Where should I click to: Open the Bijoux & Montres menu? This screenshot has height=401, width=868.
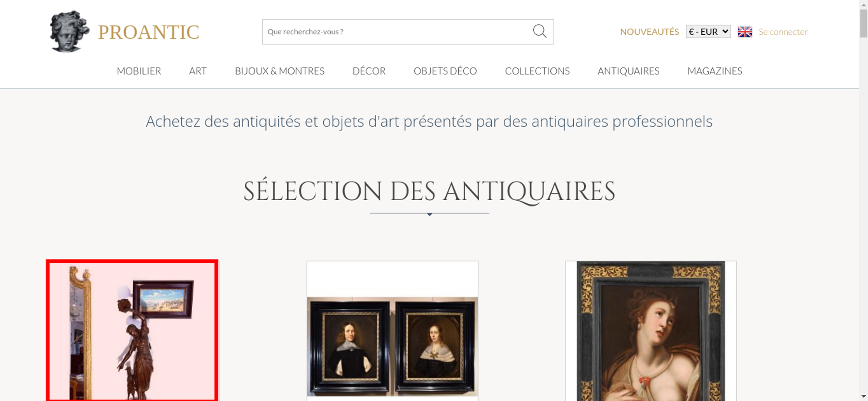279,71
